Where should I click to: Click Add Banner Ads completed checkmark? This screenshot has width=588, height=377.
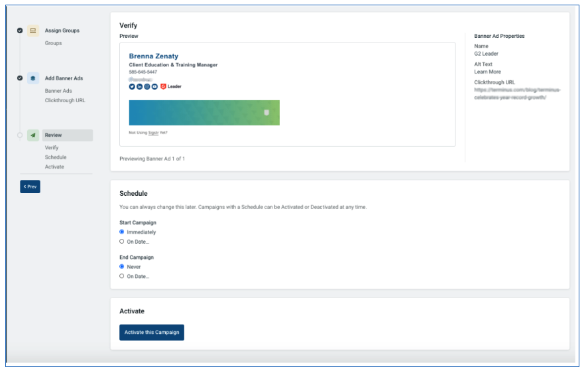point(20,78)
